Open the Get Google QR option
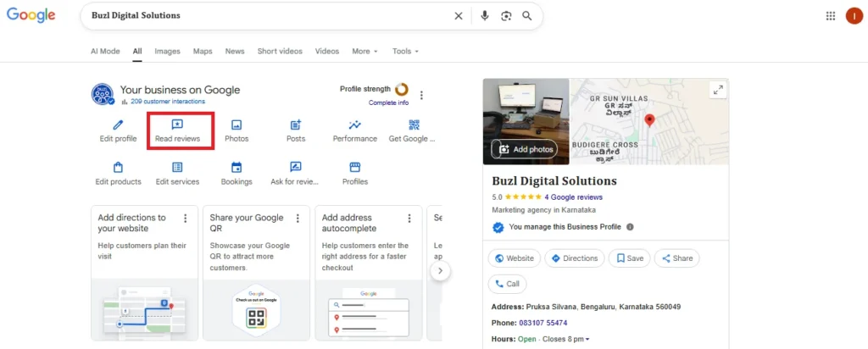The width and height of the screenshot is (868, 349). [412, 131]
